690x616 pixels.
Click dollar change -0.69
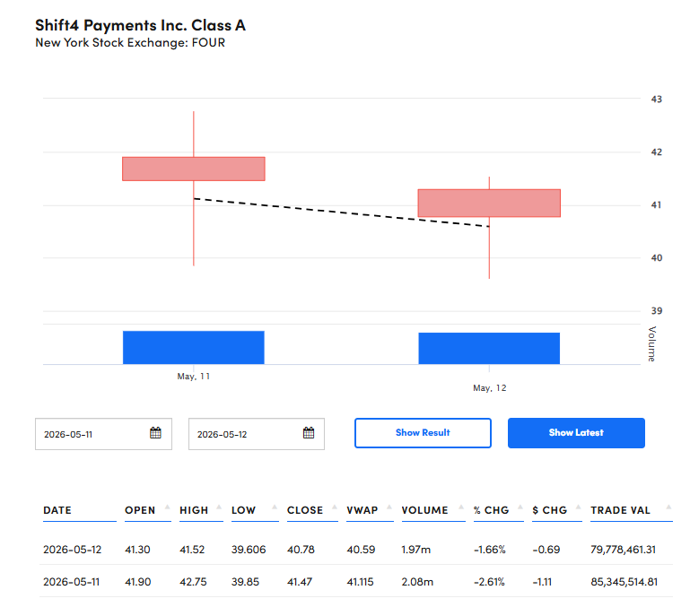click(546, 550)
